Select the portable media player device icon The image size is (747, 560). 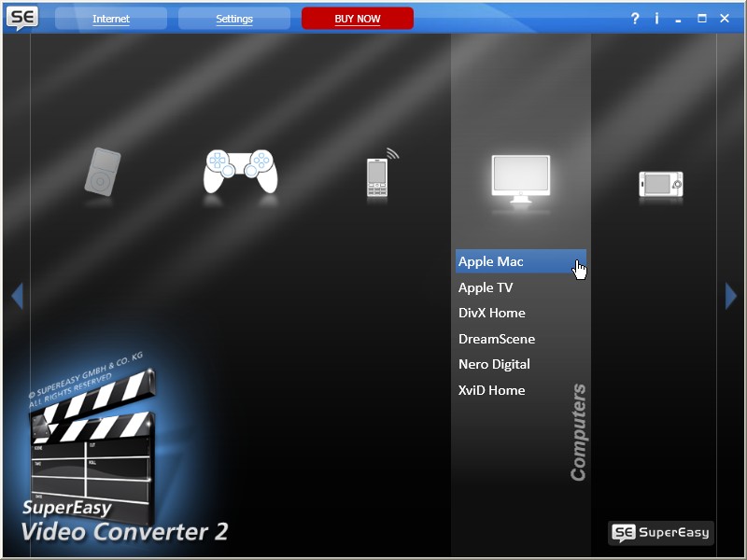[x=103, y=172]
